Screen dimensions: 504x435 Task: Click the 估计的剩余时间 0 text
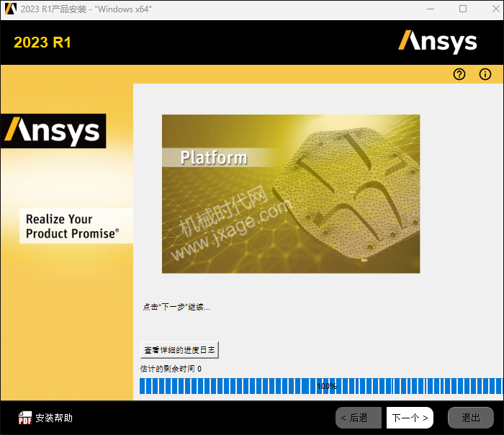click(171, 369)
